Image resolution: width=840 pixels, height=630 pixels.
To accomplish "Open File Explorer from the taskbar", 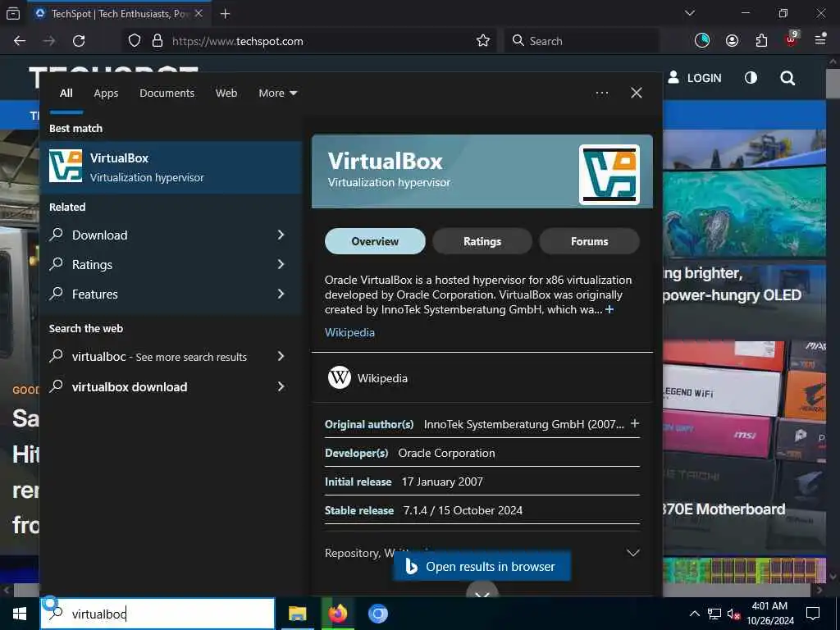I will point(297,614).
